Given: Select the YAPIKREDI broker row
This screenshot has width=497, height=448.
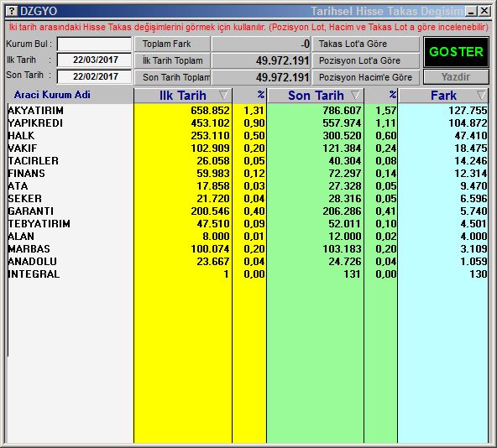Looking at the screenshot, I should (247, 123).
